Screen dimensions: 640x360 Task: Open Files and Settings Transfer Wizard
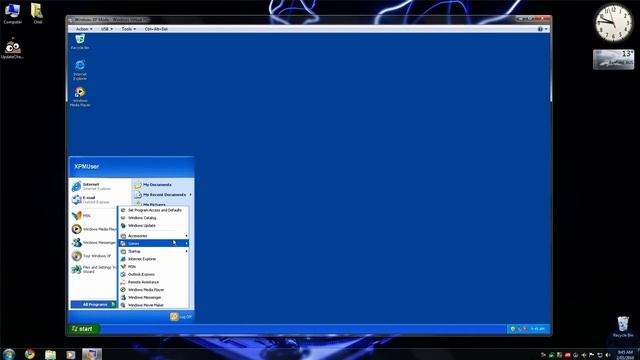tap(94, 269)
